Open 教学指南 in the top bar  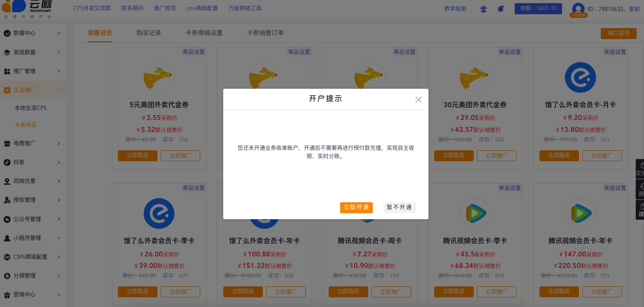tap(455, 8)
